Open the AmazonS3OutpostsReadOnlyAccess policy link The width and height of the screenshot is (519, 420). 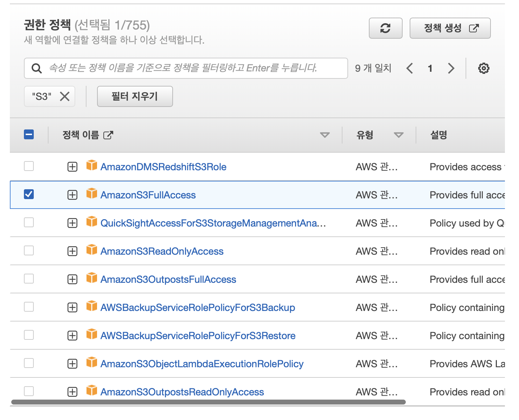[182, 392]
